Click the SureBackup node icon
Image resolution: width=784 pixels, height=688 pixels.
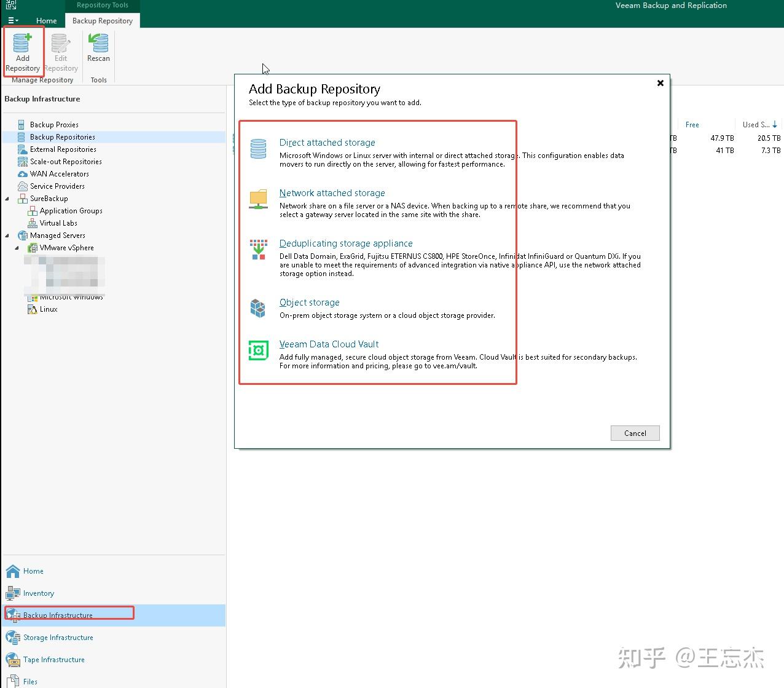(22, 199)
